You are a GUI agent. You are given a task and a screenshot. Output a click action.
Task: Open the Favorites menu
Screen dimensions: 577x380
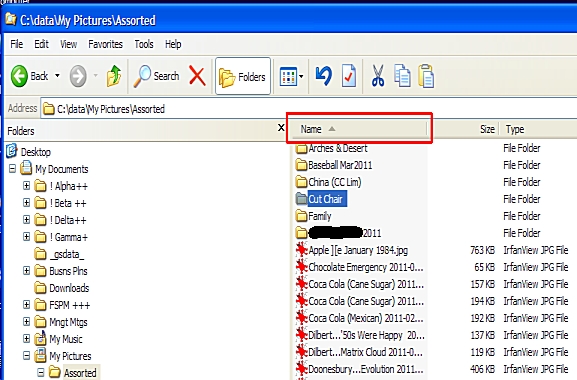[x=105, y=44]
